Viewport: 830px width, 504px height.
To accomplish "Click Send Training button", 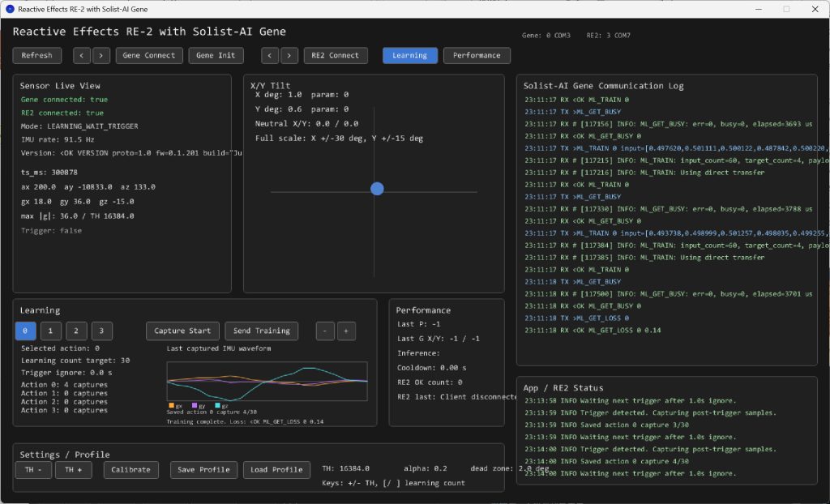I will coord(262,331).
